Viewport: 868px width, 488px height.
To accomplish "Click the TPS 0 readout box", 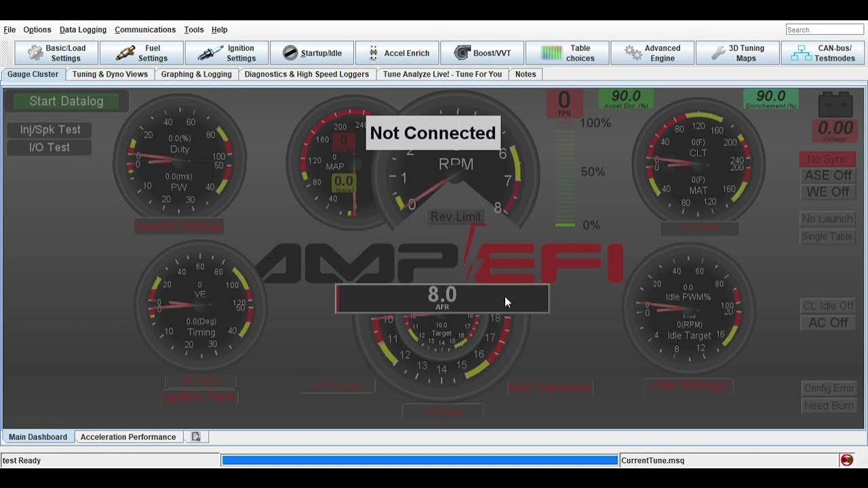I will point(564,104).
